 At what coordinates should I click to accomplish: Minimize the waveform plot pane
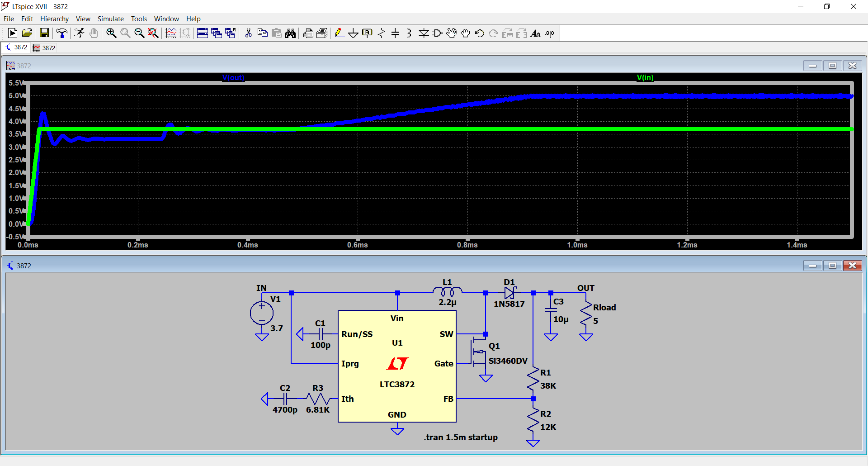812,66
